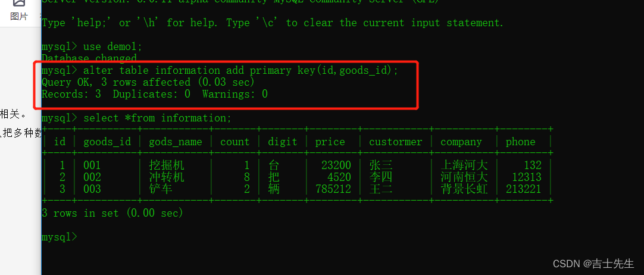The width and height of the screenshot is (644, 275).
Task: Click company name 上海河大
Action: click(464, 165)
